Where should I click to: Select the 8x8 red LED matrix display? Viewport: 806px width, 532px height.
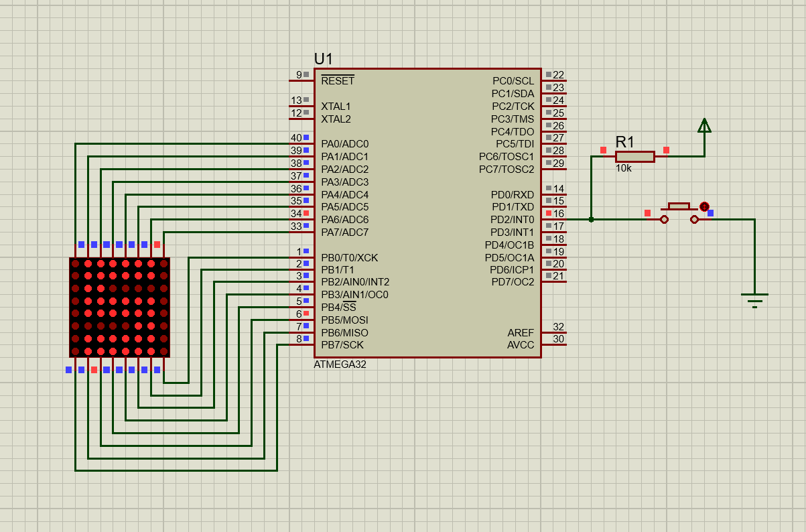pos(119,308)
